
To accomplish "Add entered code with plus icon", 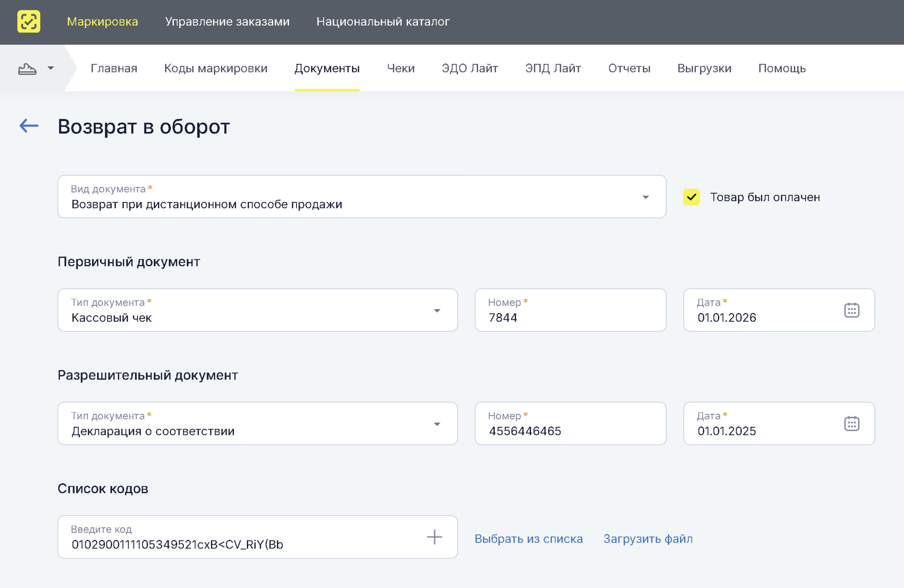I will pos(434,537).
